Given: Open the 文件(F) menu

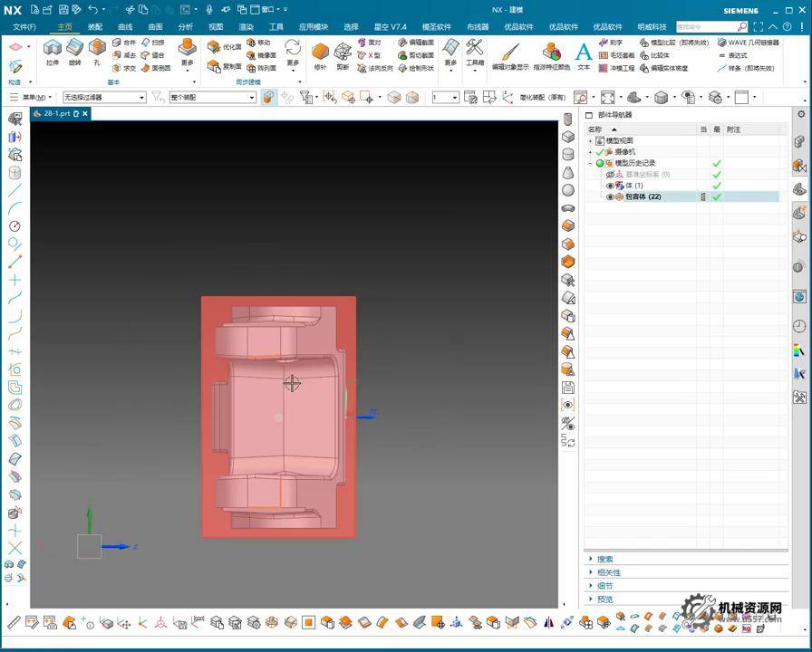Looking at the screenshot, I should [x=24, y=27].
